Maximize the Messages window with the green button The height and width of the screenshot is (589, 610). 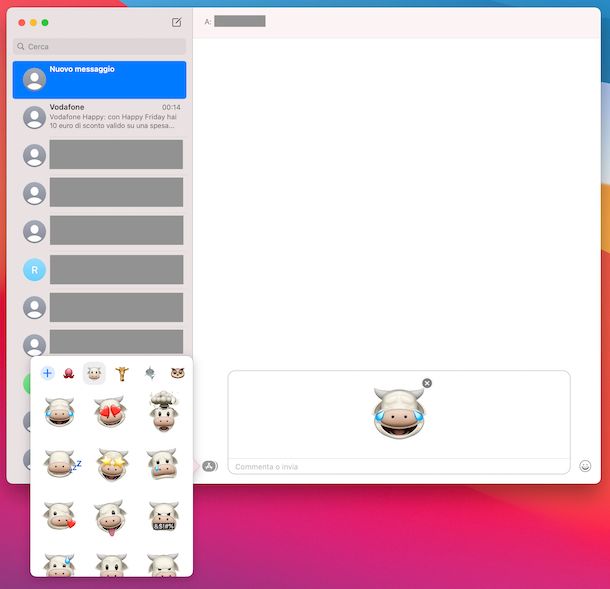click(x=45, y=23)
